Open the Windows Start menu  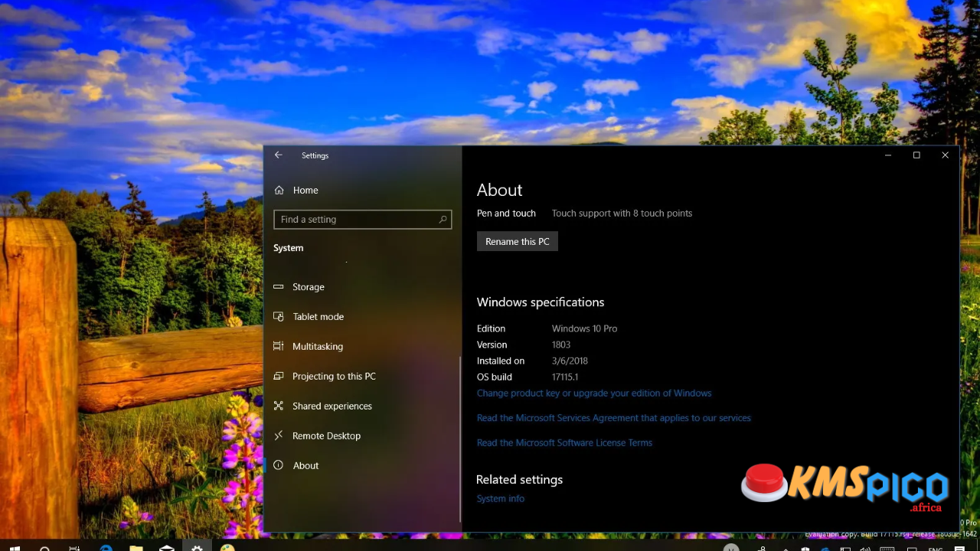click(x=14, y=546)
